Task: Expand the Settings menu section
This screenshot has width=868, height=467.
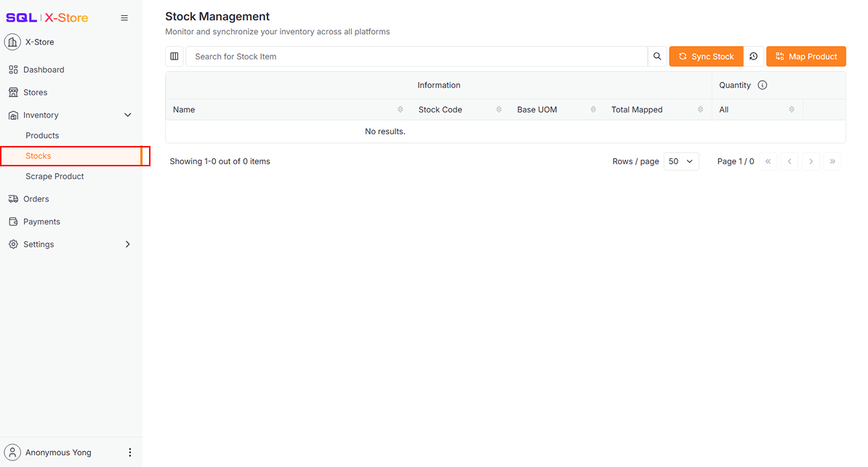Action: 128,245
